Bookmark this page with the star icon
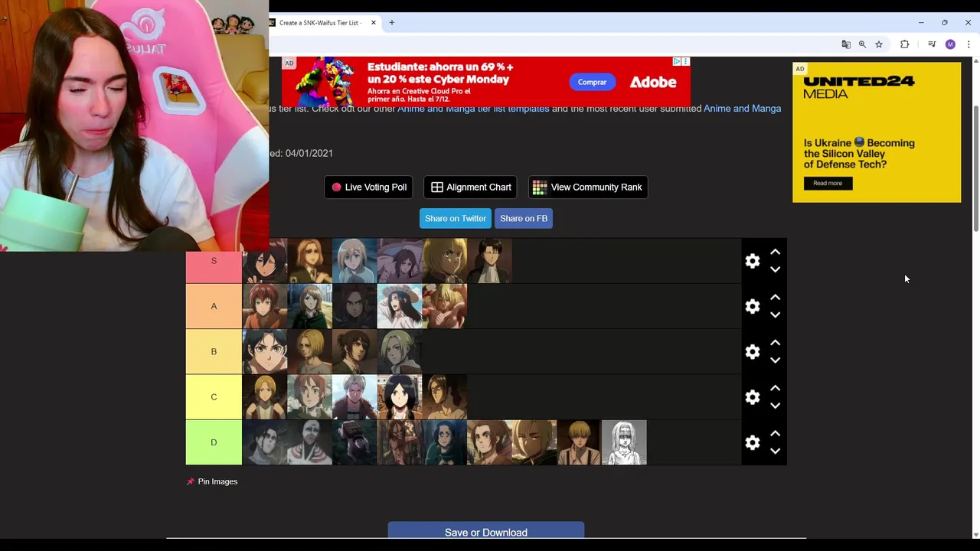 pos(879,44)
